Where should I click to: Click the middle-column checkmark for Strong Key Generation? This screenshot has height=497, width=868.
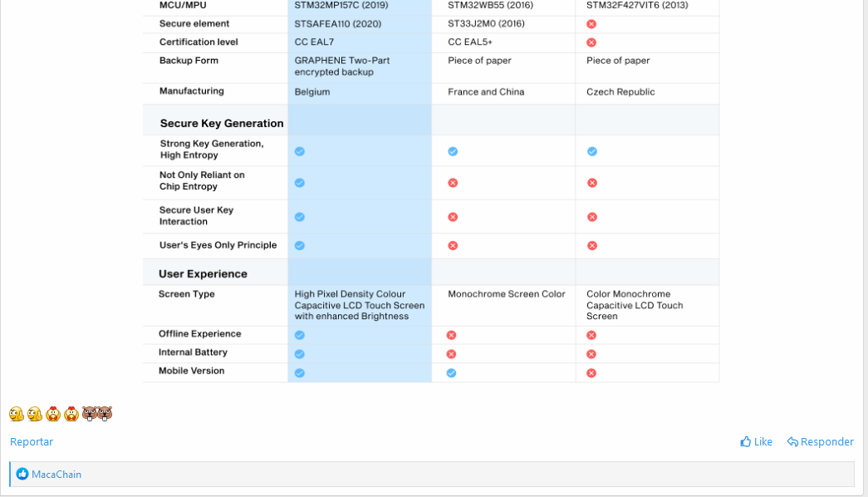click(453, 151)
